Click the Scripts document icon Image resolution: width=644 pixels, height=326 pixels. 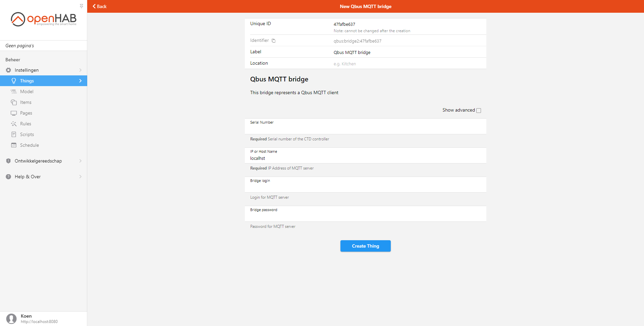tap(14, 134)
